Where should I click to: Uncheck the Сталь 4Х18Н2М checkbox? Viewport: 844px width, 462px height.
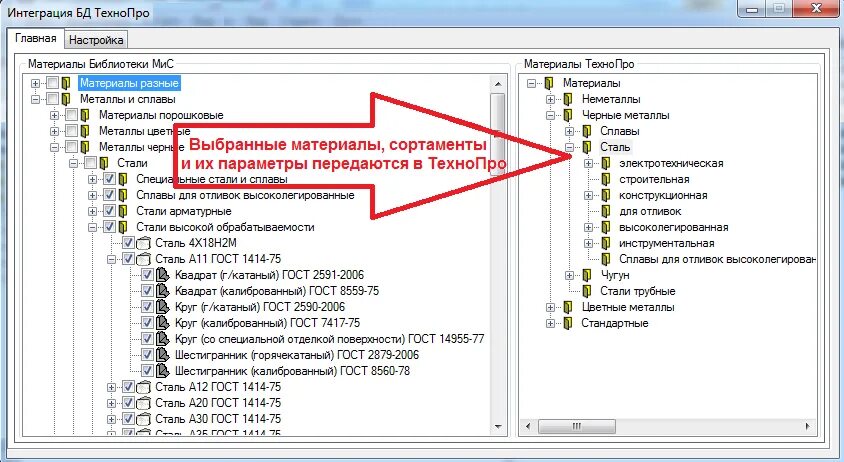click(128, 243)
